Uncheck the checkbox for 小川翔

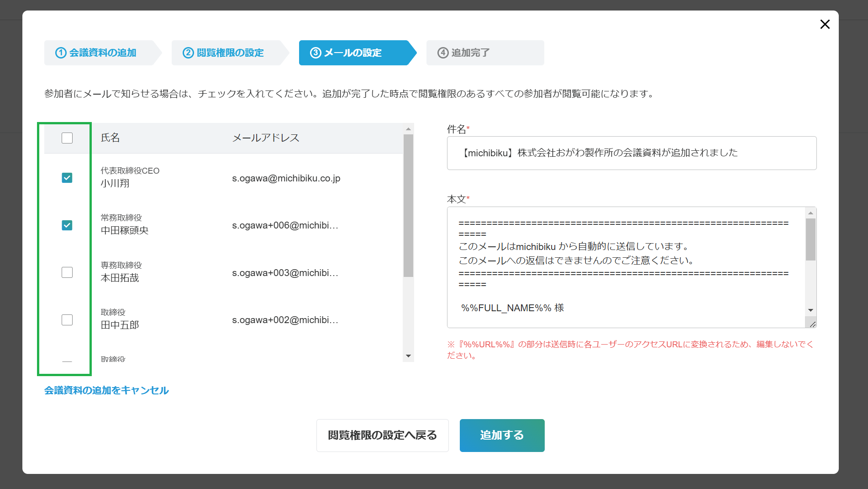pos(67,178)
